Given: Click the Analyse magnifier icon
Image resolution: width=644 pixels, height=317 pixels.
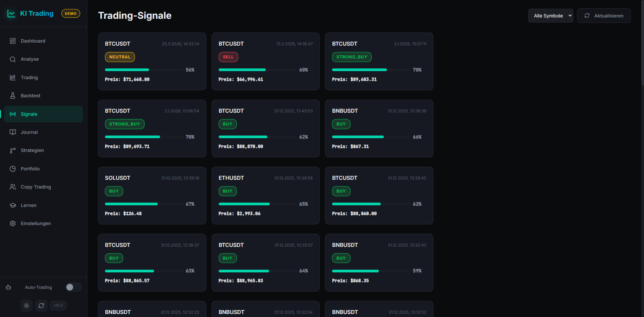Looking at the screenshot, I should tap(13, 59).
